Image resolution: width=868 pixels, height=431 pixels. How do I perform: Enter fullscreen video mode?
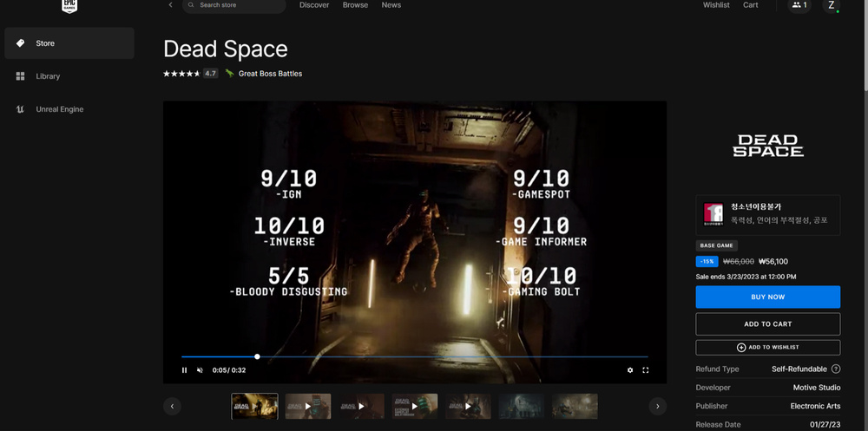coord(646,370)
